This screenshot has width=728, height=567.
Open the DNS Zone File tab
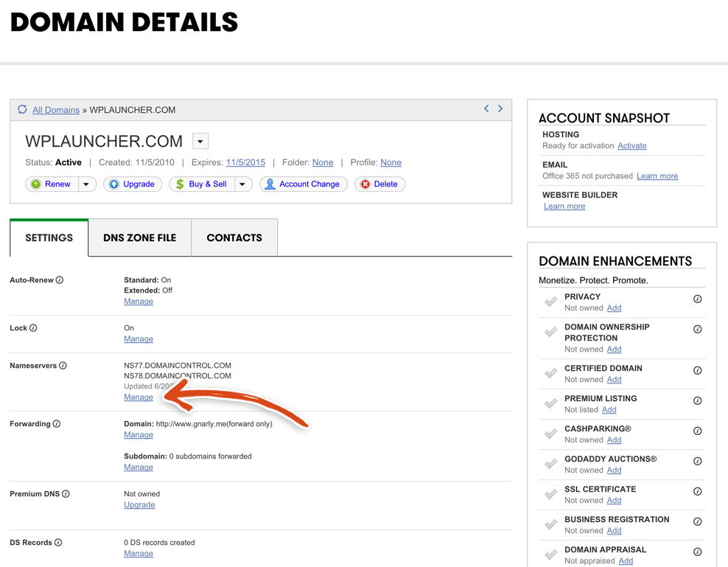pyautogui.click(x=140, y=237)
